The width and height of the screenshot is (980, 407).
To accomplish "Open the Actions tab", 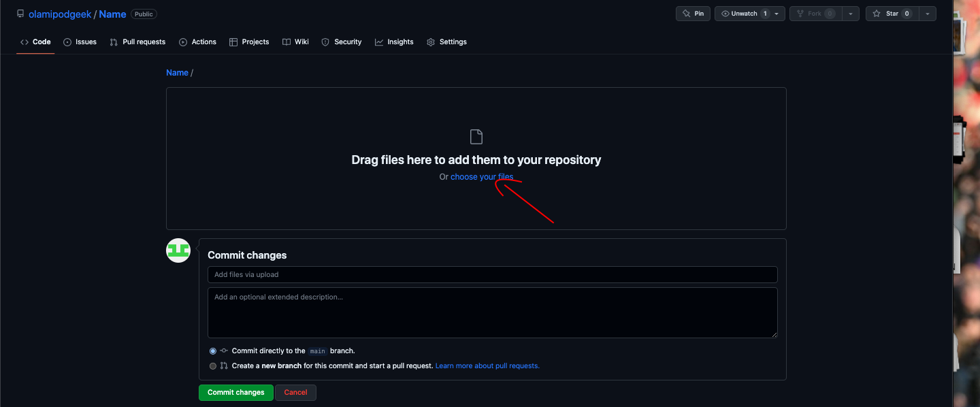I will (x=197, y=42).
